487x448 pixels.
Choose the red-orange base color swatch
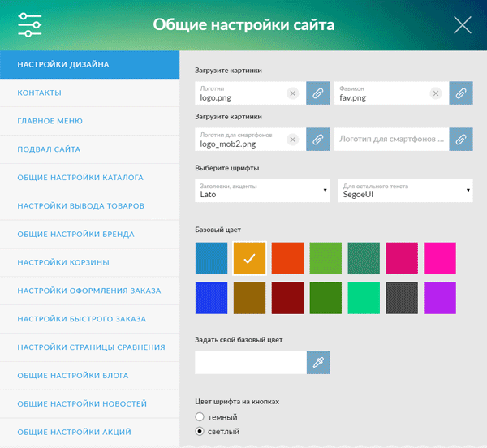287,258
